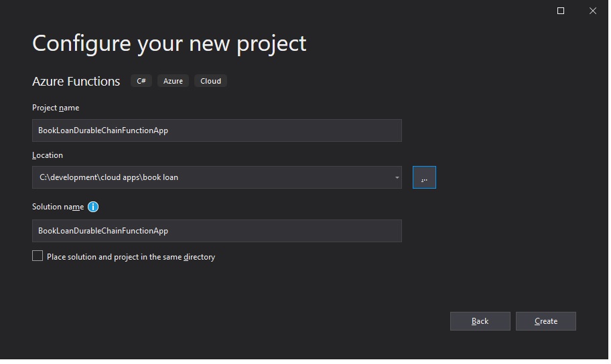Image resolution: width=611 pixels, height=364 pixels.
Task: Click the Project name label
Action: 56,108
